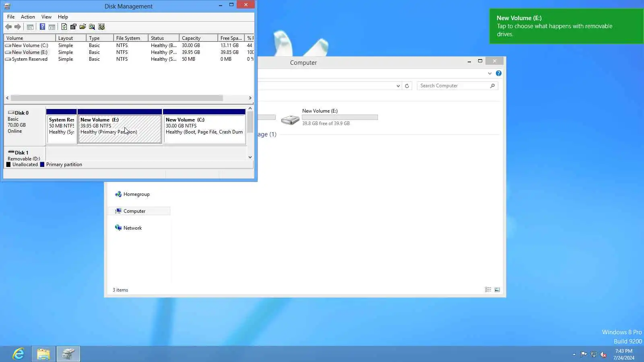
Task: Click the Search Computer input field
Action: tap(454, 86)
